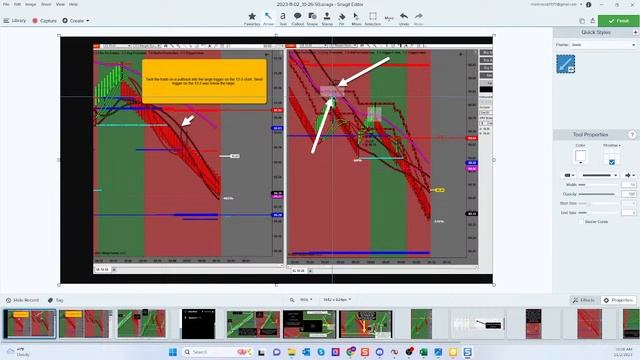Open the arrow end-style dropdown
This screenshot has height=360, width=640.
coord(630,175)
